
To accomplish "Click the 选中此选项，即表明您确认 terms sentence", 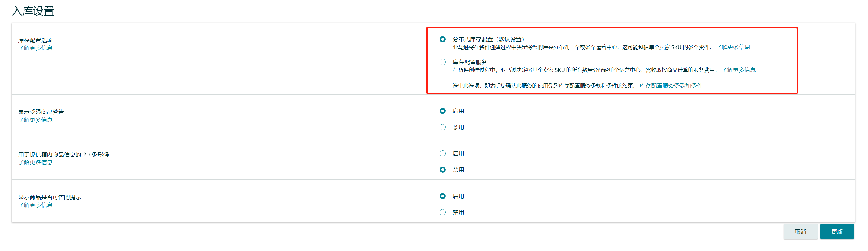I will click(544, 86).
